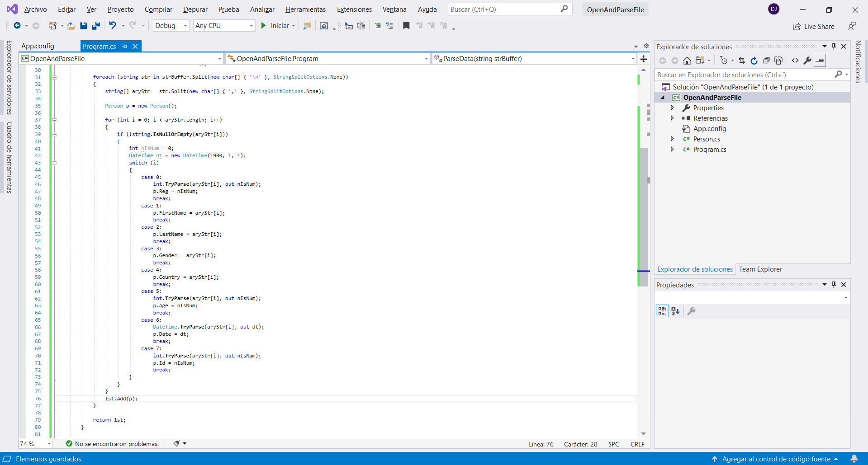This screenshot has width=868, height=465.
Task: Click the Save All toolbar icon
Action: pyautogui.click(x=95, y=26)
